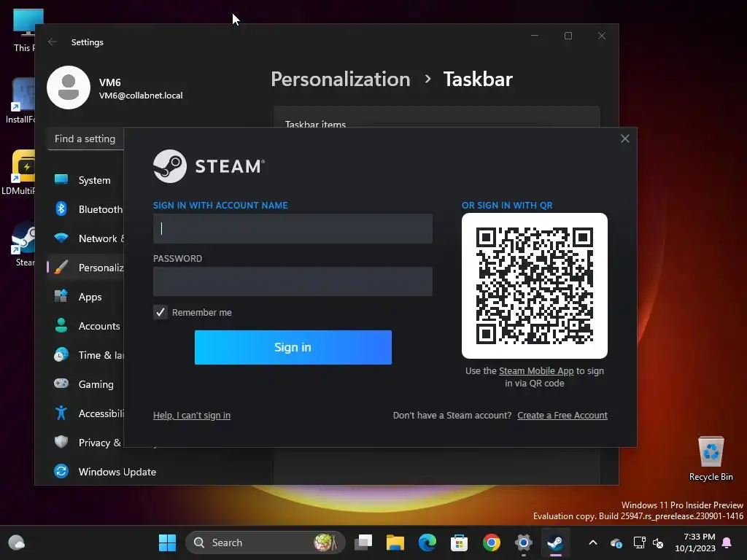This screenshot has height=560, width=747.
Task: Select the Recycle Bin desktop icon
Action: click(x=711, y=459)
